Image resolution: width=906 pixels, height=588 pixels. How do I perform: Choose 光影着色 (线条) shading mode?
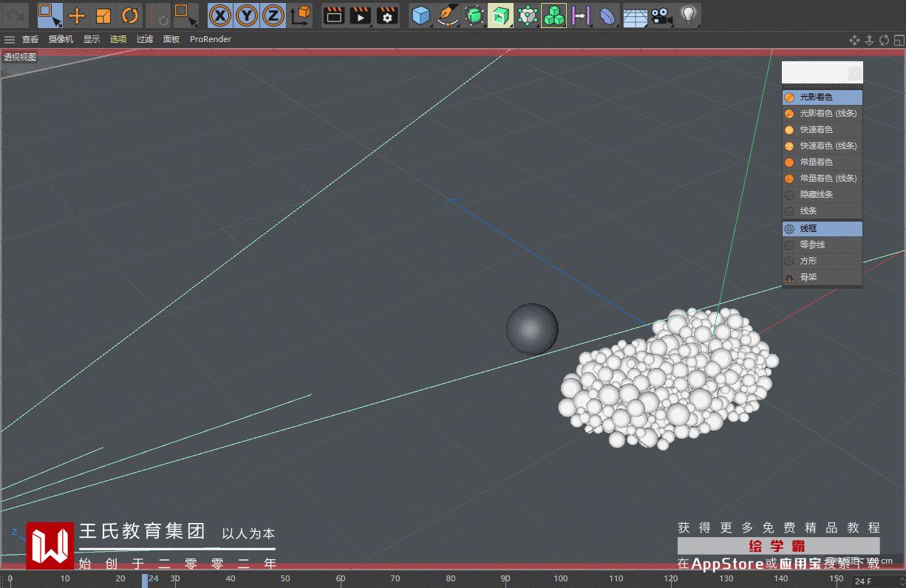click(x=822, y=113)
